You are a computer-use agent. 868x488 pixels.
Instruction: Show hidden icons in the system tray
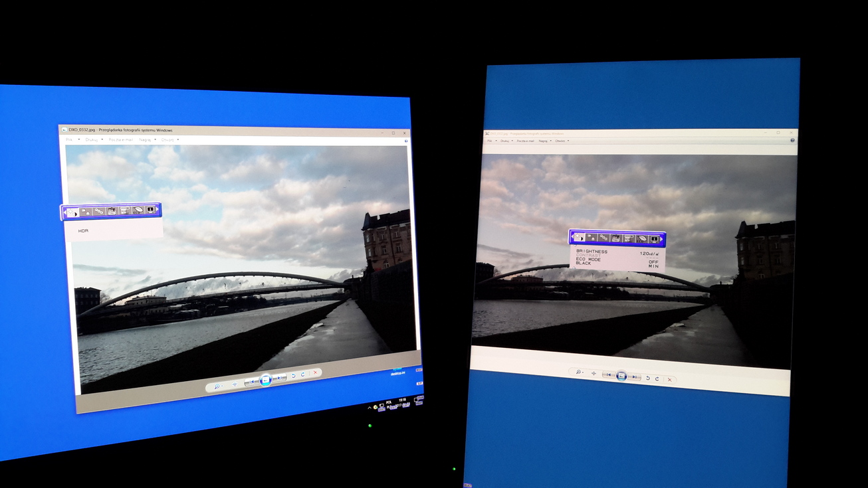tap(370, 407)
